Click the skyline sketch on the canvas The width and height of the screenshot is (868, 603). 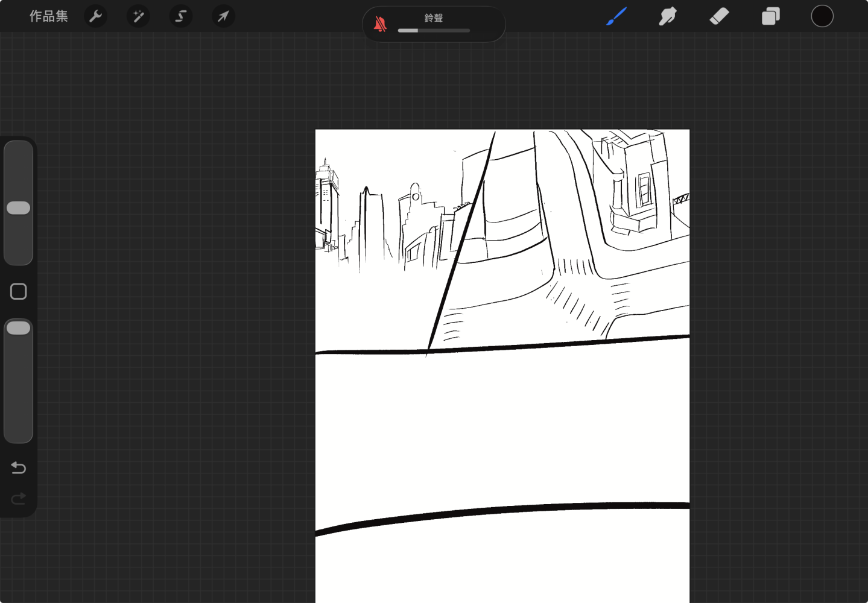386,223
